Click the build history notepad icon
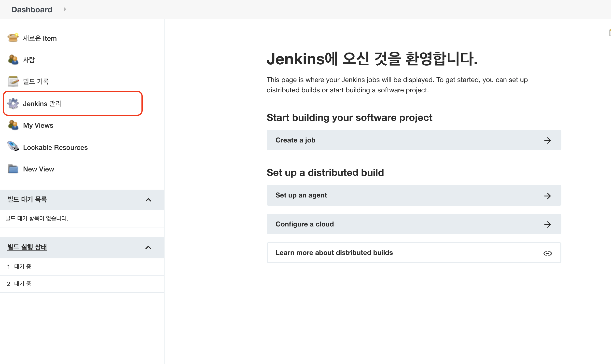611x364 pixels. tap(13, 81)
